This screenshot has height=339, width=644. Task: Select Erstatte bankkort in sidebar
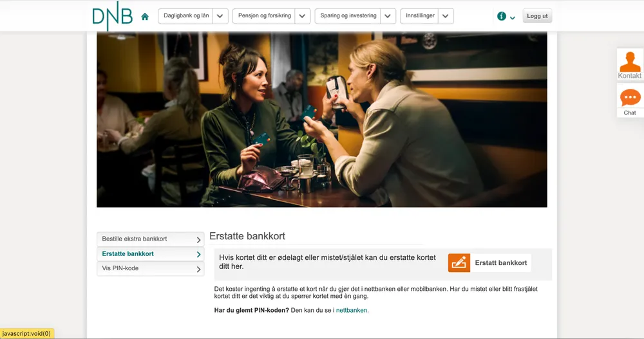150,254
